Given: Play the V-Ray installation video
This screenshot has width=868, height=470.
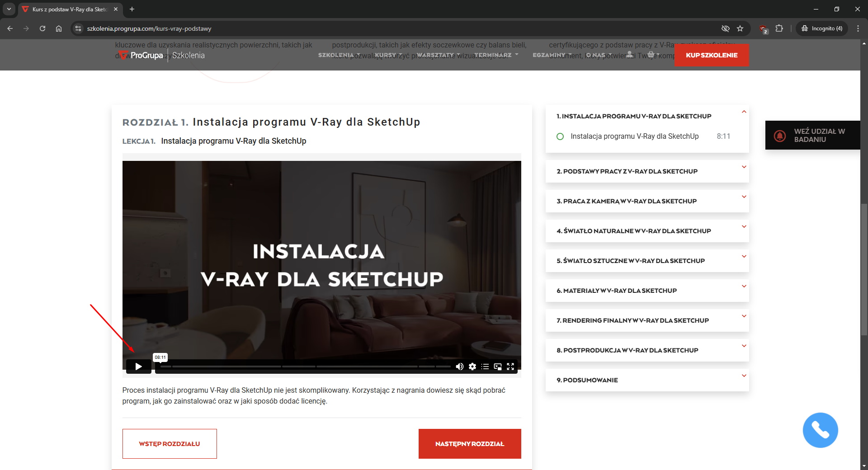Looking at the screenshot, I should coord(138,367).
